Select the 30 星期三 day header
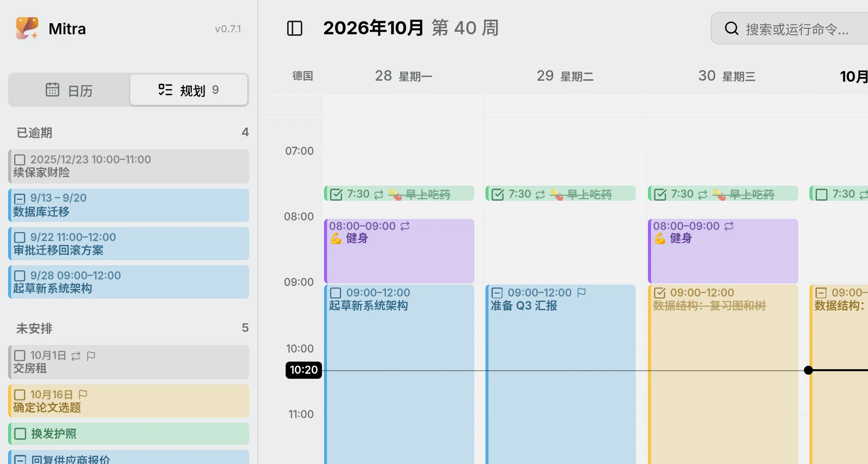Viewport: 868px width, 464px height. (x=727, y=76)
